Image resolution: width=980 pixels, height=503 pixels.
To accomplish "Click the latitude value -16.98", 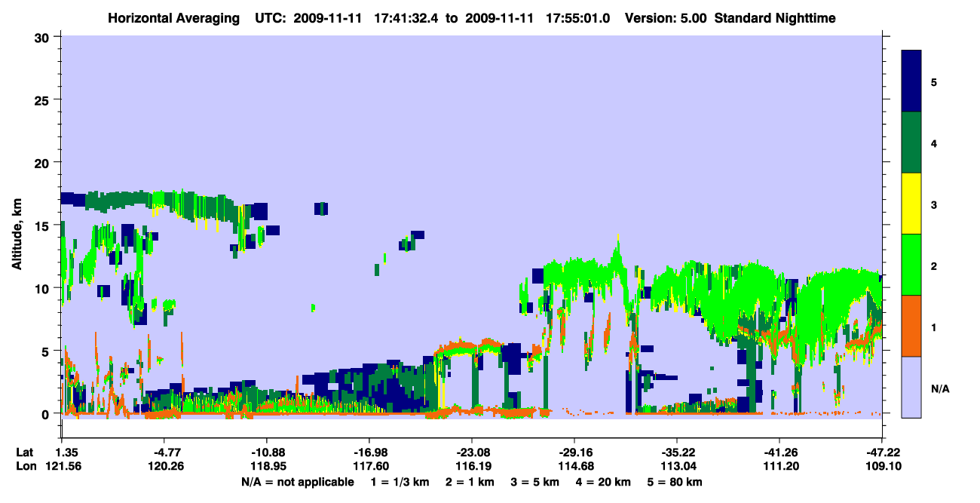I will tap(369, 452).
